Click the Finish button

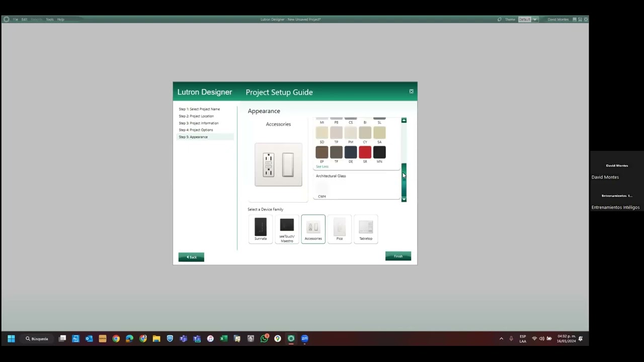tap(398, 256)
